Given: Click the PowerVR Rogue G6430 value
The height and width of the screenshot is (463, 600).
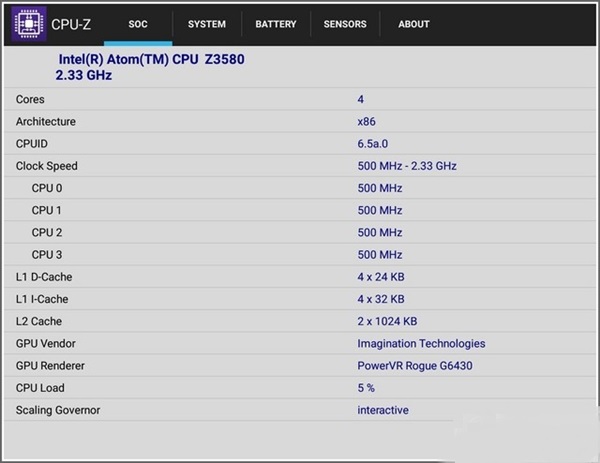Looking at the screenshot, I should tap(415, 366).
